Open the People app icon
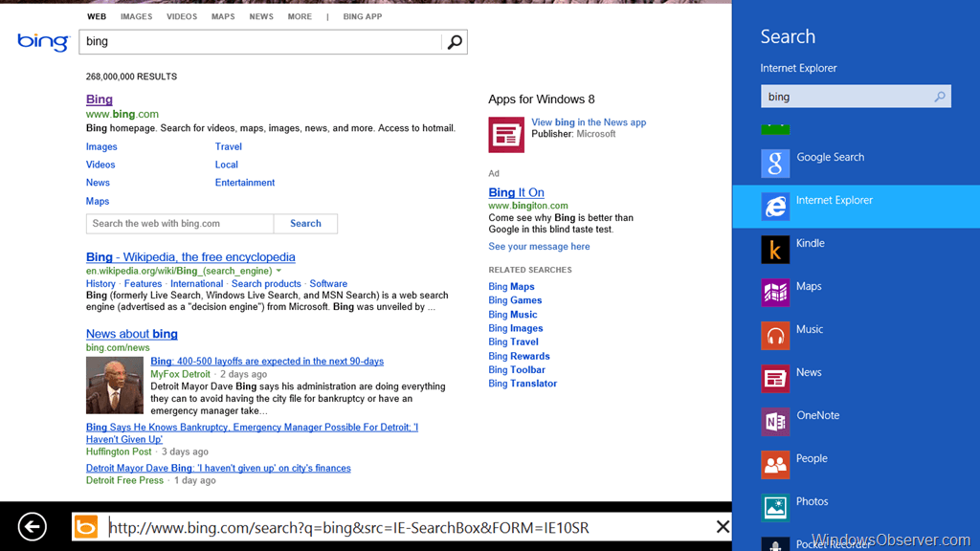Screen dimensions: 980x551 (775, 465)
